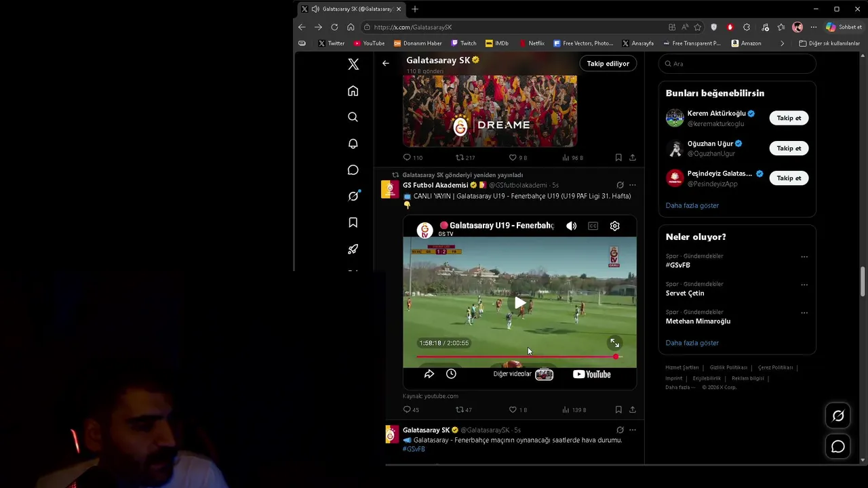
Task: Open the YouTube bookmark
Action: (x=369, y=43)
